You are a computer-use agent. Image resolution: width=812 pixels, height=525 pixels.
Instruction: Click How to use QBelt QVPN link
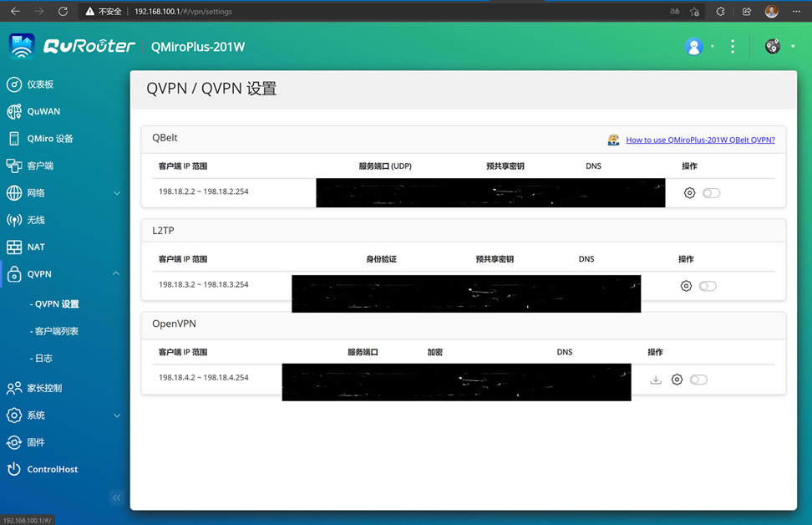(700, 140)
